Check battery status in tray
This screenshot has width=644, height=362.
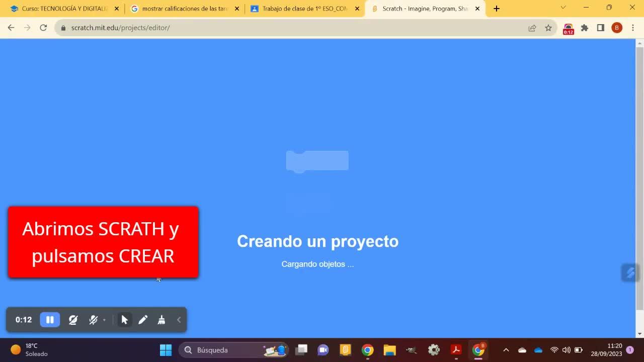click(579, 350)
